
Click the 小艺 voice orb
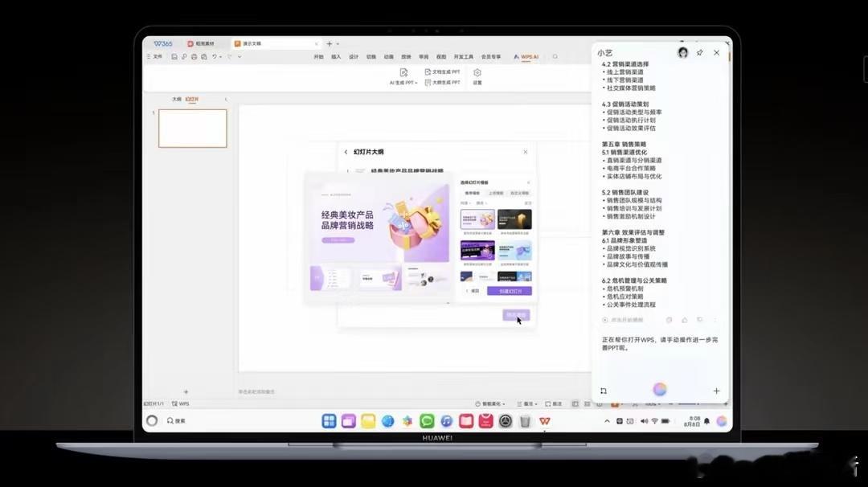point(659,390)
